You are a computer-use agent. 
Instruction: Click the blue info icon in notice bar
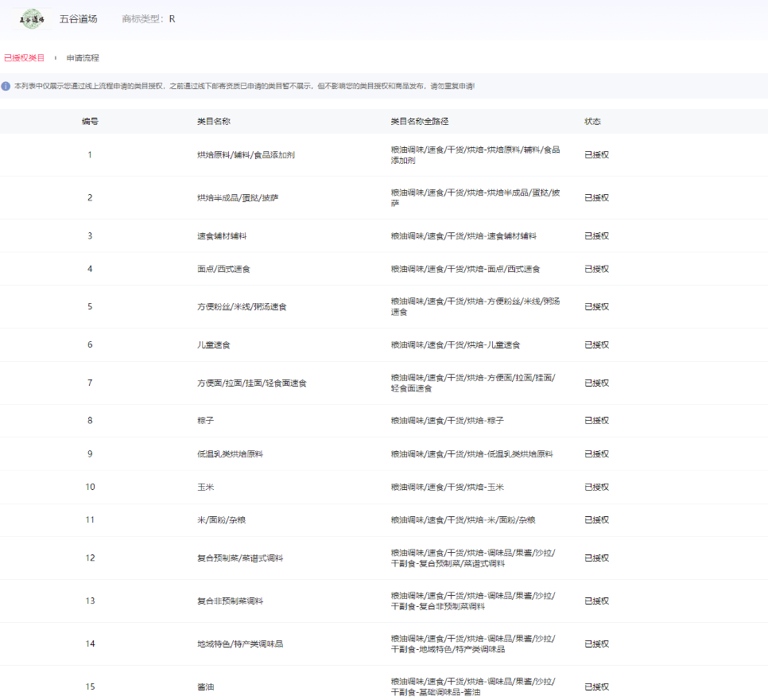pos(6,86)
